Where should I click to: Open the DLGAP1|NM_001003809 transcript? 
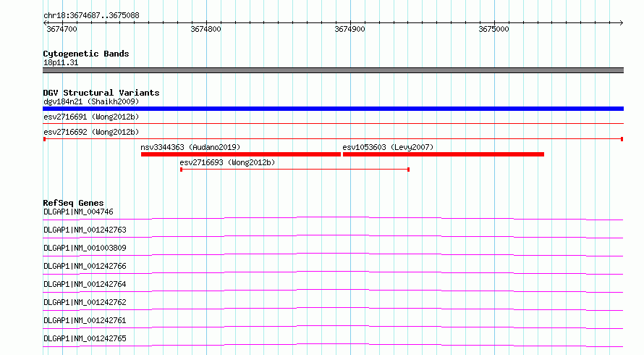point(85,248)
